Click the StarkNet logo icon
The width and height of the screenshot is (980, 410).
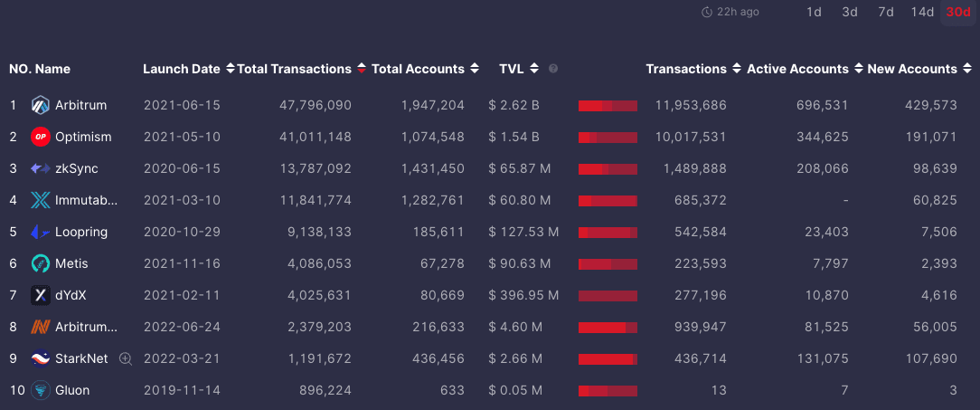click(x=41, y=358)
